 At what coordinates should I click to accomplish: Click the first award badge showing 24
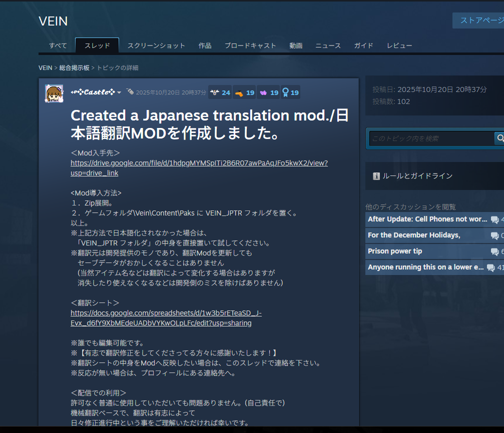(x=220, y=92)
